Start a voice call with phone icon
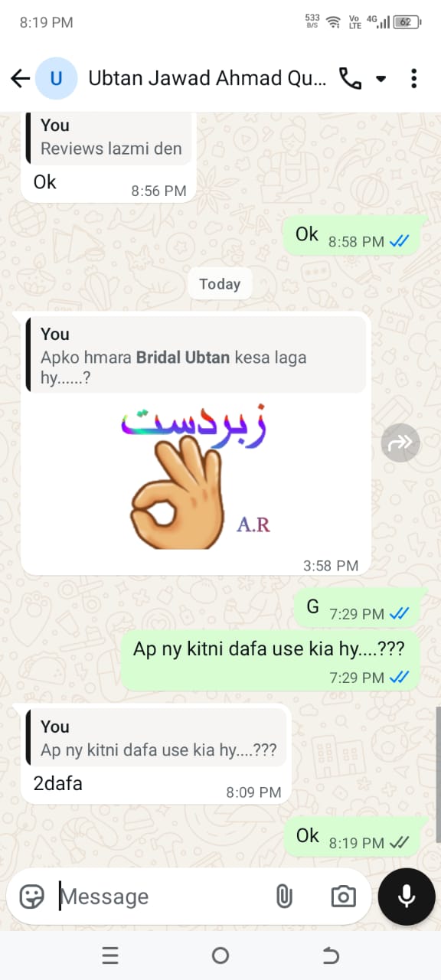441x980 pixels. pyautogui.click(x=350, y=78)
